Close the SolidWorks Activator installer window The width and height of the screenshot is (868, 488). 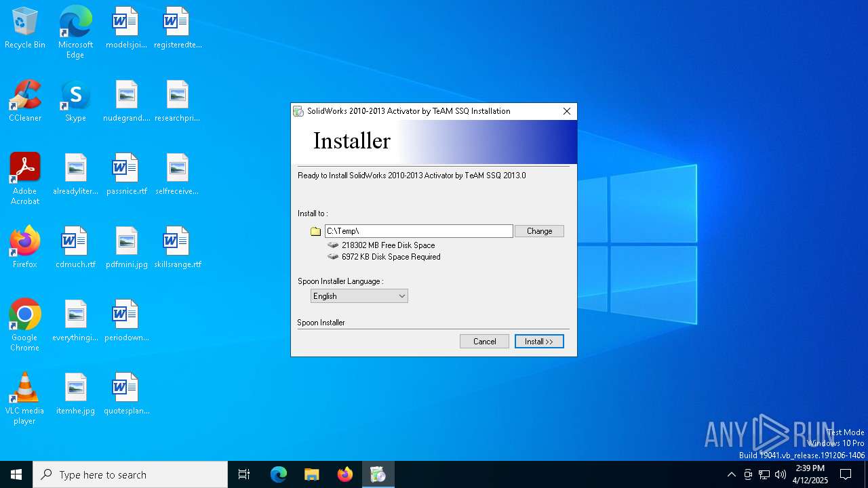click(567, 111)
